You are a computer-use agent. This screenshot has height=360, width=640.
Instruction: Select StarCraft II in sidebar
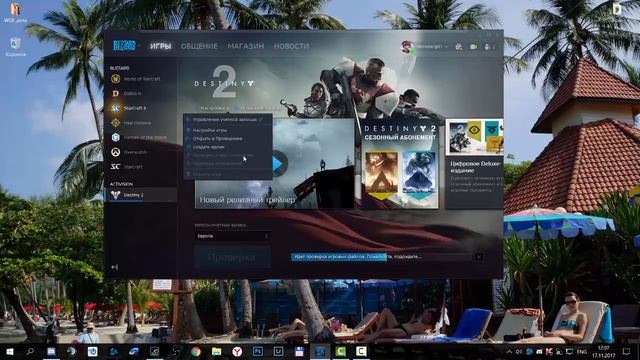[x=141, y=108]
